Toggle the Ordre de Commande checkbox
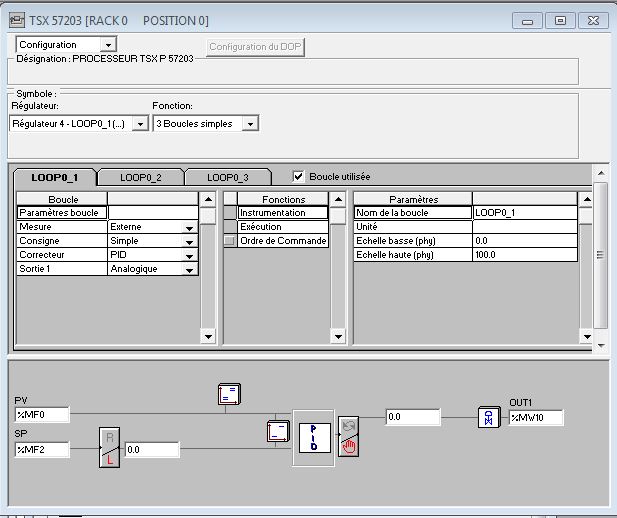 pyautogui.click(x=230, y=241)
